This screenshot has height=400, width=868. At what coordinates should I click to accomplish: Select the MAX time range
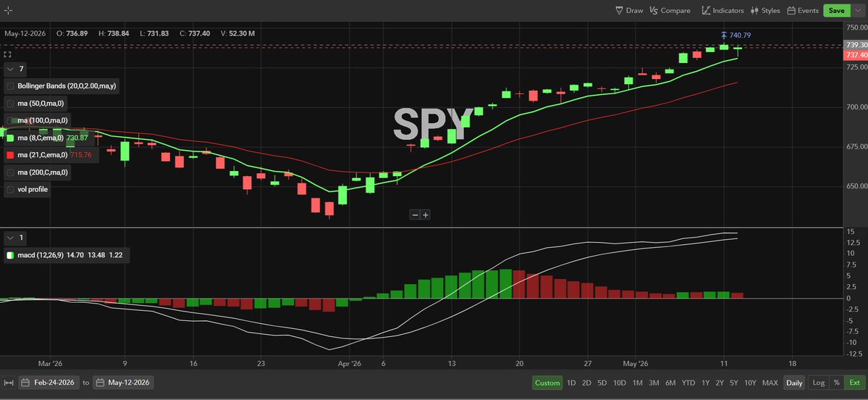tap(770, 383)
